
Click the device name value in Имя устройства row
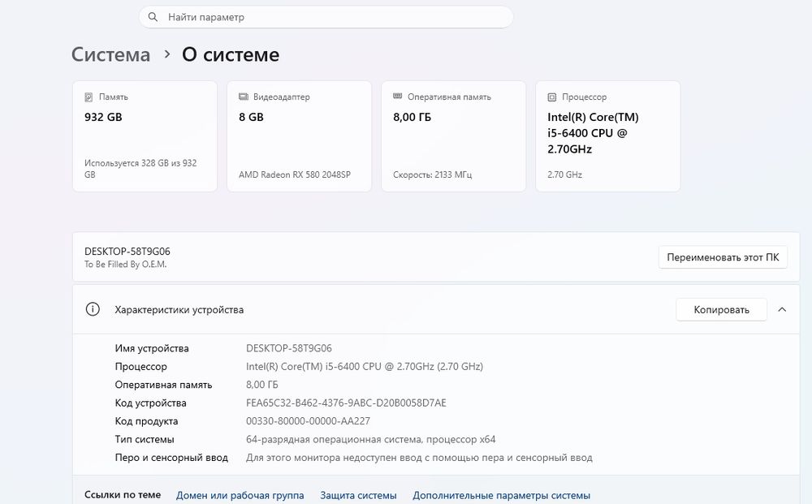[289, 348]
